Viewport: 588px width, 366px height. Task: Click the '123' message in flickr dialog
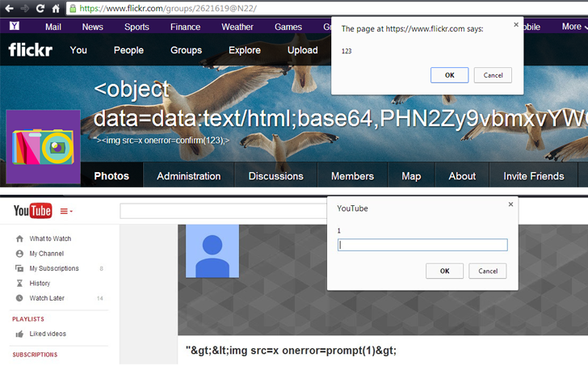pos(346,51)
